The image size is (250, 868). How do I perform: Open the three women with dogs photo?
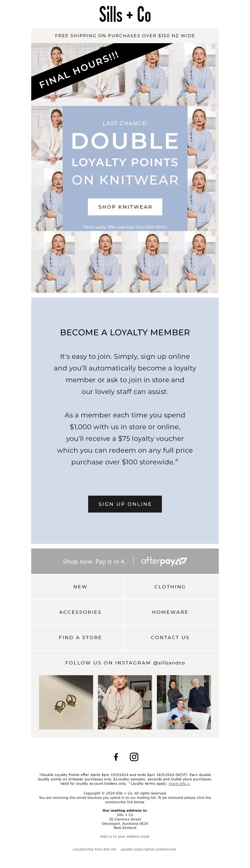184,702
